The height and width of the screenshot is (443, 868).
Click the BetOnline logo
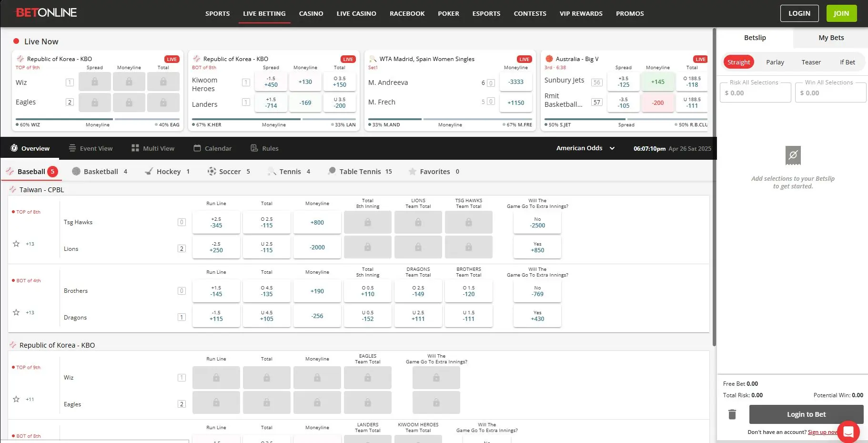pos(46,13)
